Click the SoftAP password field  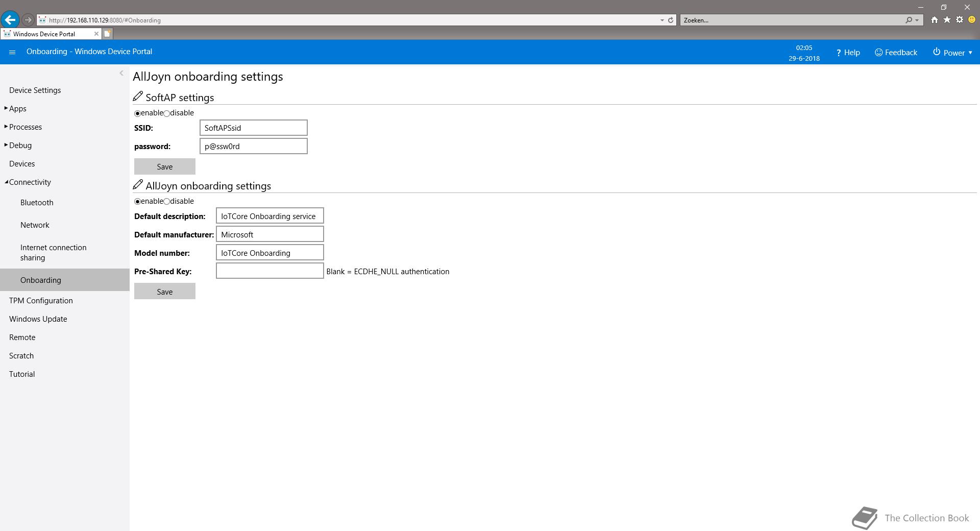click(253, 146)
